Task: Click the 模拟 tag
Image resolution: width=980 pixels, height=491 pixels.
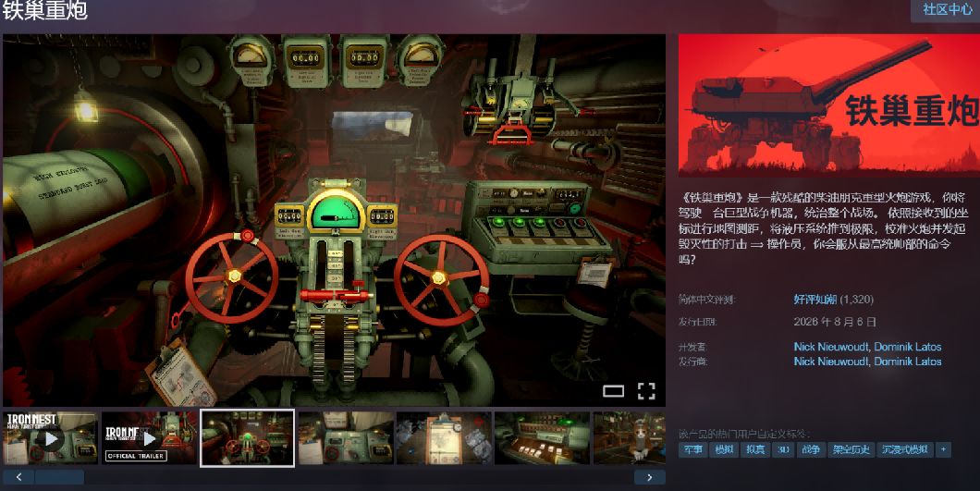Action: (724, 449)
